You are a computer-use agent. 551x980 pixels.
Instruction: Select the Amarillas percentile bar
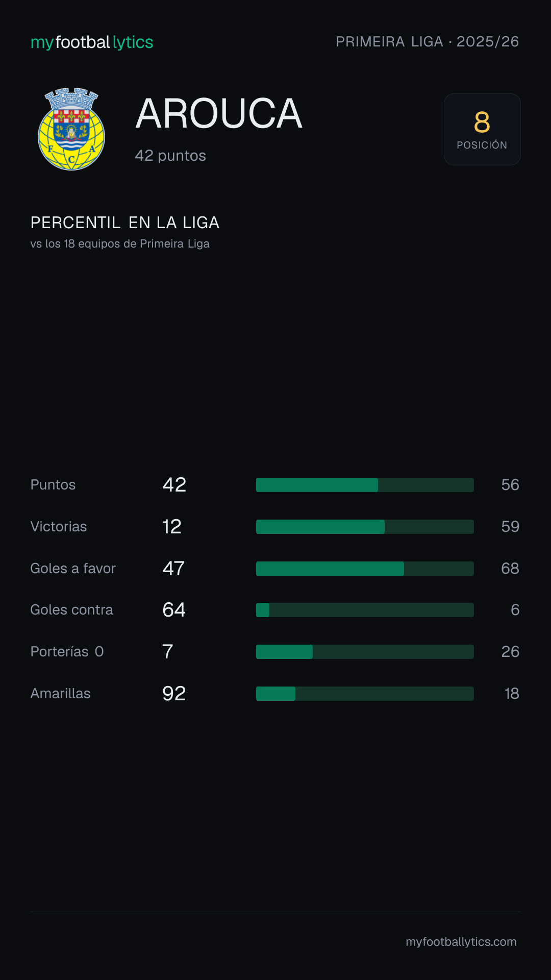[x=365, y=694]
